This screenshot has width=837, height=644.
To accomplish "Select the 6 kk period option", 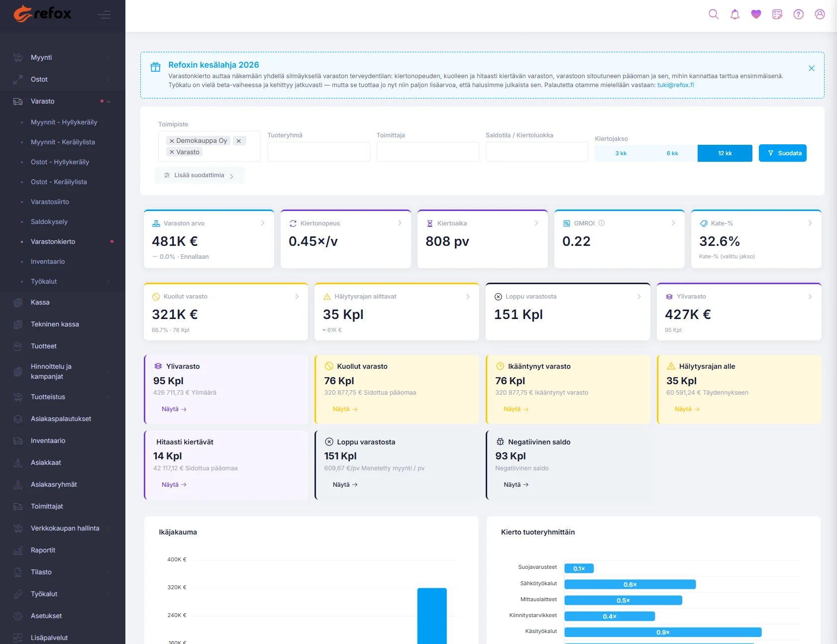I will click(672, 153).
